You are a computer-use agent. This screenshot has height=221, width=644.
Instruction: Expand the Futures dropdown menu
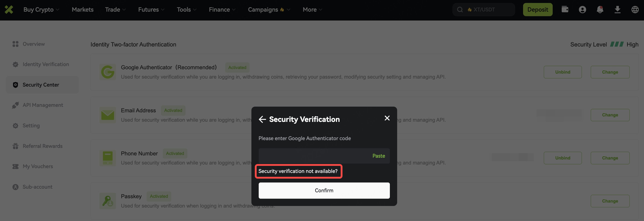(151, 10)
